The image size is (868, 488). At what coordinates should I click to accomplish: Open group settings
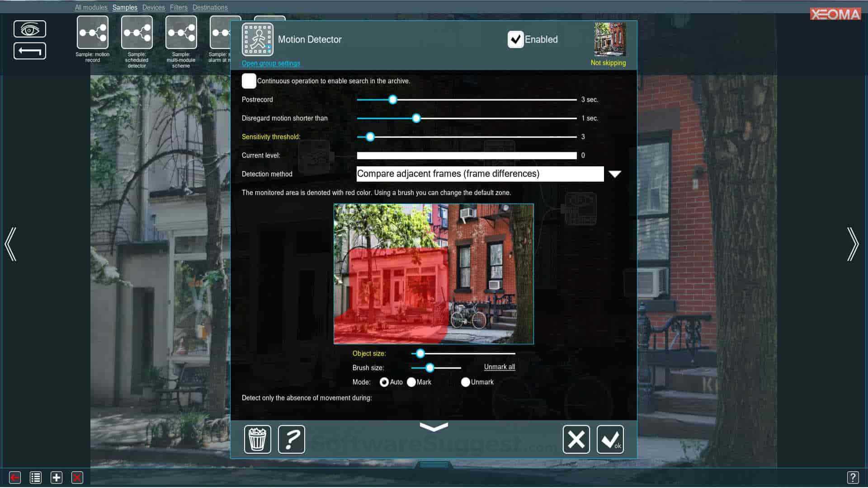click(x=270, y=63)
